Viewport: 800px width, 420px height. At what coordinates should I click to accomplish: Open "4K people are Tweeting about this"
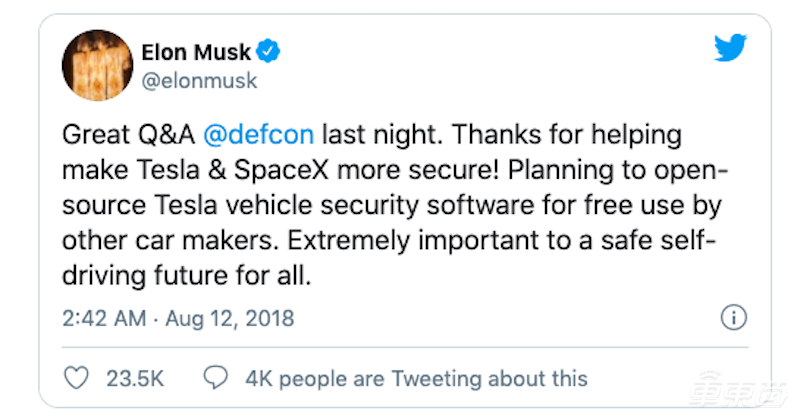[416, 378]
